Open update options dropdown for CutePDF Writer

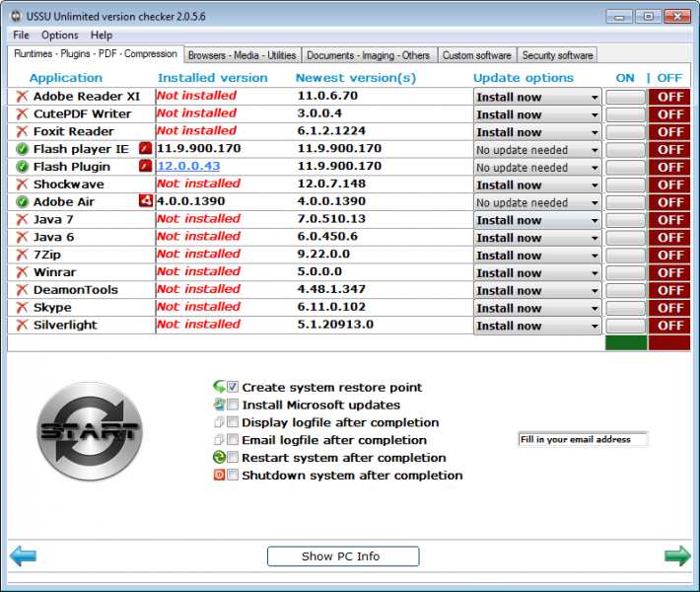click(537, 114)
